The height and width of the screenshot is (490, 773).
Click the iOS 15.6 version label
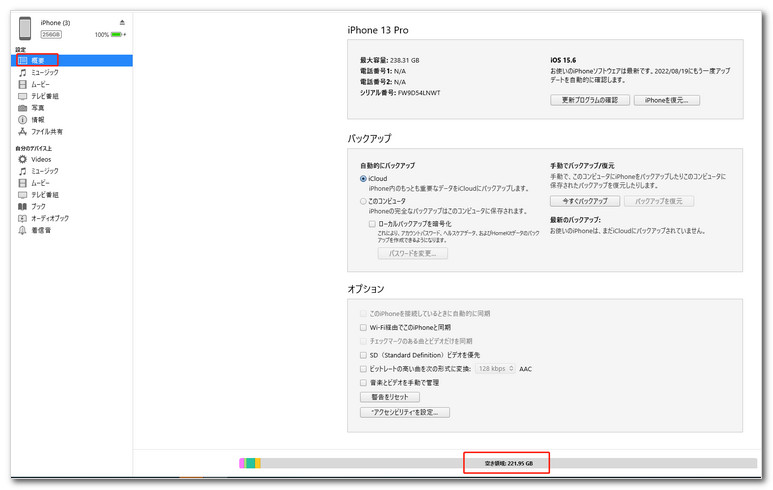[563, 60]
